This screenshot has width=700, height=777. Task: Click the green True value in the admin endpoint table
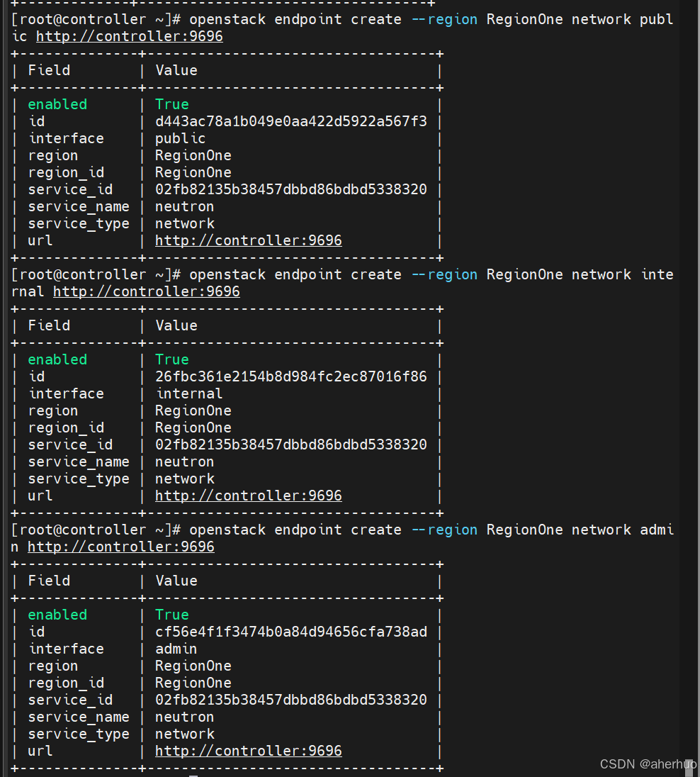172,615
